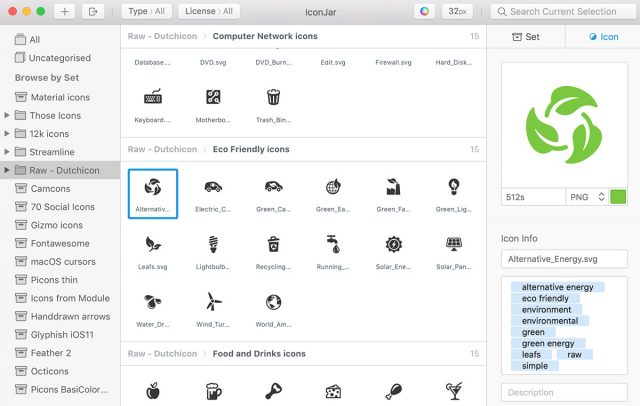Expand the Those Icons set
Screen dimensions: 640x406
(x=8, y=116)
